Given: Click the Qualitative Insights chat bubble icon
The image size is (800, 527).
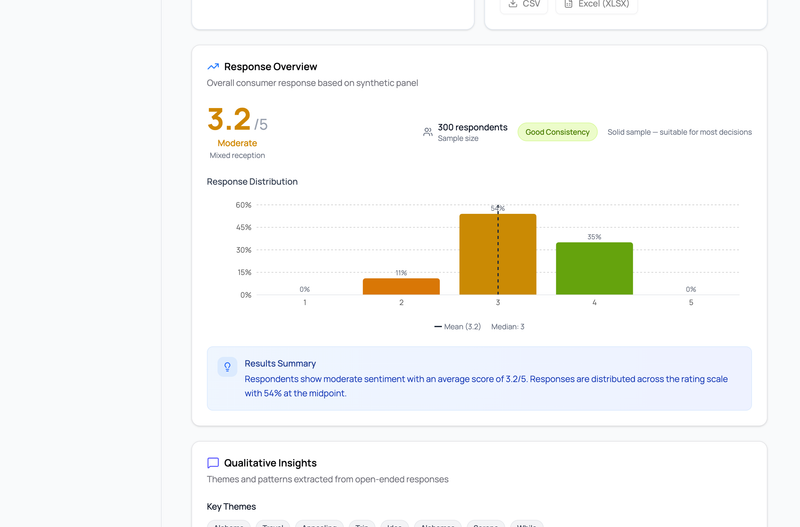Looking at the screenshot, I should coord(213,463).
